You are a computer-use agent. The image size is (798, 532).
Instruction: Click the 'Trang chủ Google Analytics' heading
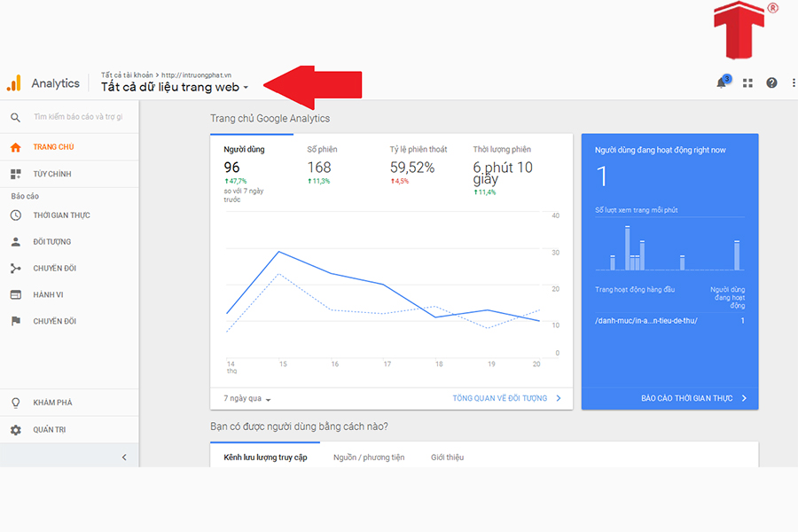click(270, 118)
